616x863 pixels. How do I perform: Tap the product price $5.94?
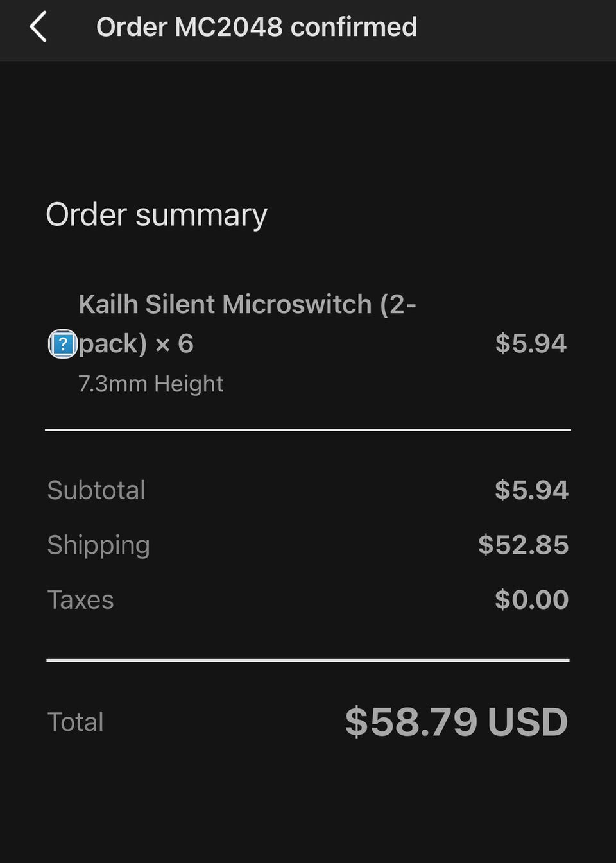tap(531, 343)
